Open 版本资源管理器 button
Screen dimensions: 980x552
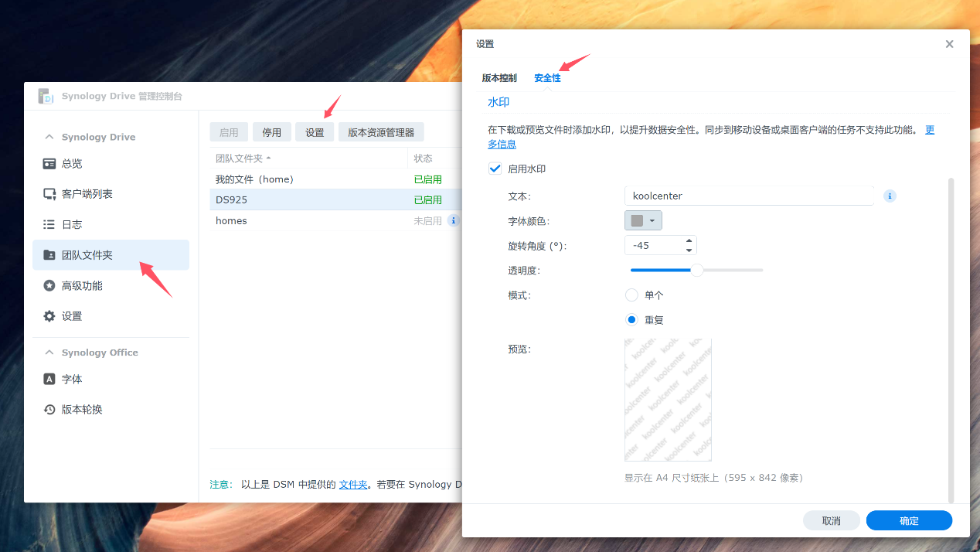coord(381,132)
